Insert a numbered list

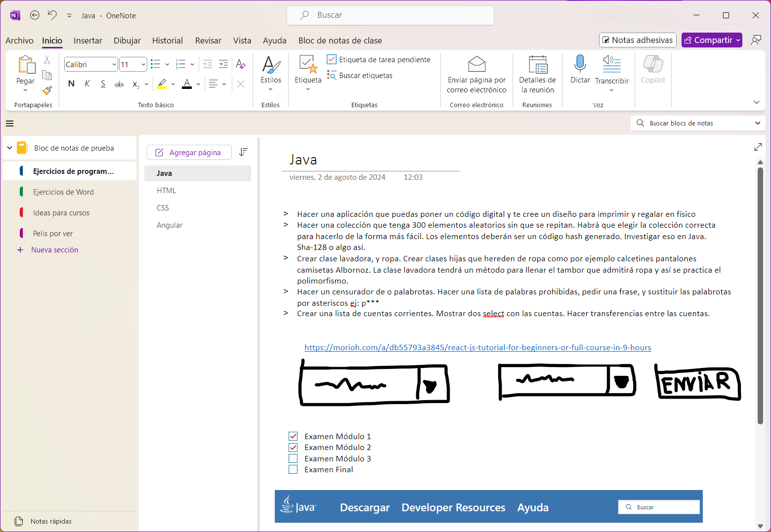point(181,64)
